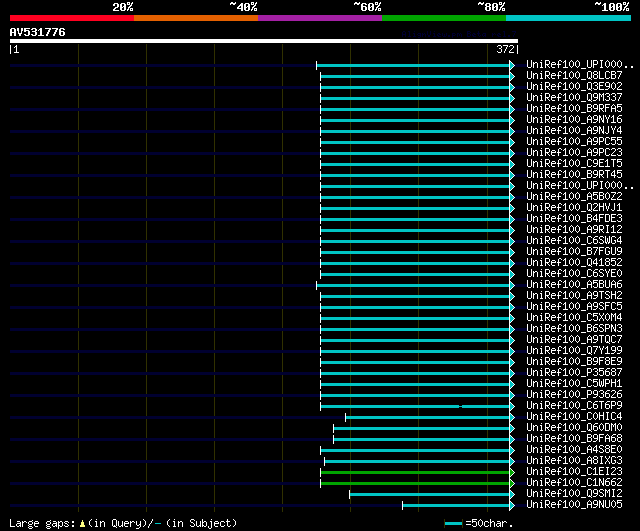Click the UniRef100_C0HIC4 label
Image resolution: width=640 pixels, height=531 pixels.
574,417
